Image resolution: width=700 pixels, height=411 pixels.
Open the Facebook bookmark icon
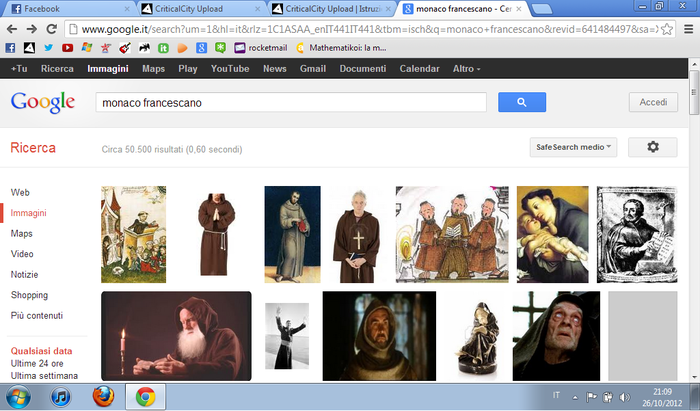[x=10, y=48]
